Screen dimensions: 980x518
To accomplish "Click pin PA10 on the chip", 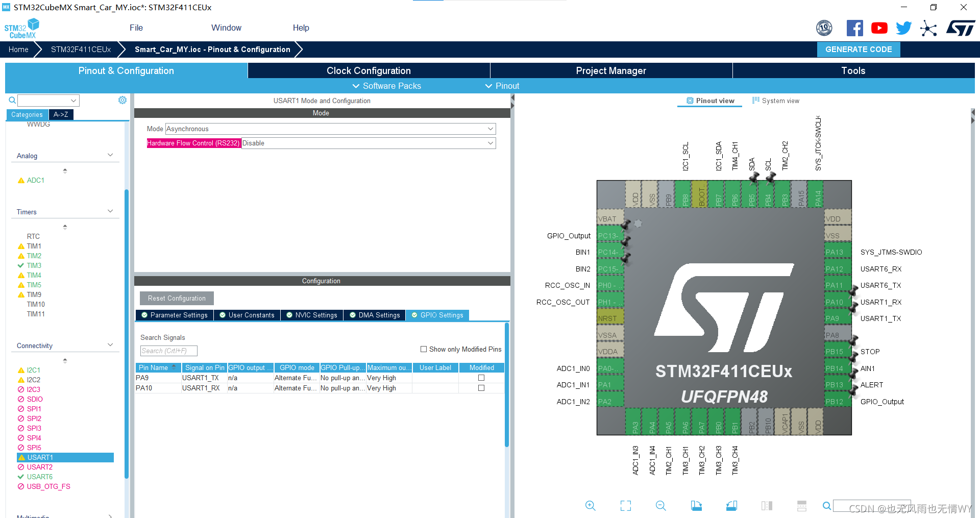I will pyautogui.click(x=838, y=302).
